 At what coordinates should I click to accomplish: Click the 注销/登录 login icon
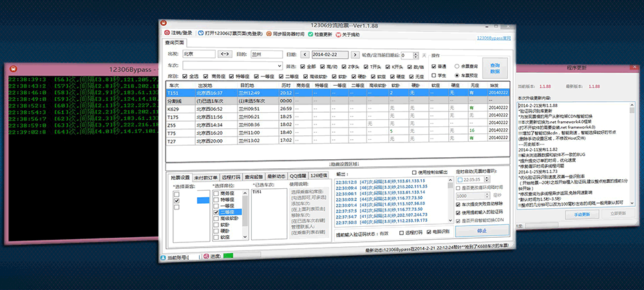166,33
